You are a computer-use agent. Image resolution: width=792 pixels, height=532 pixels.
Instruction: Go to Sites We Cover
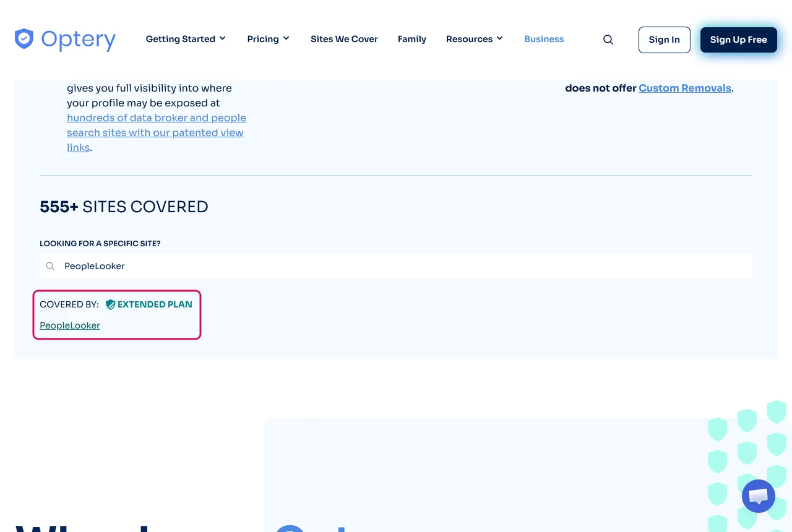pyautogui.click(x=344, y=39)
